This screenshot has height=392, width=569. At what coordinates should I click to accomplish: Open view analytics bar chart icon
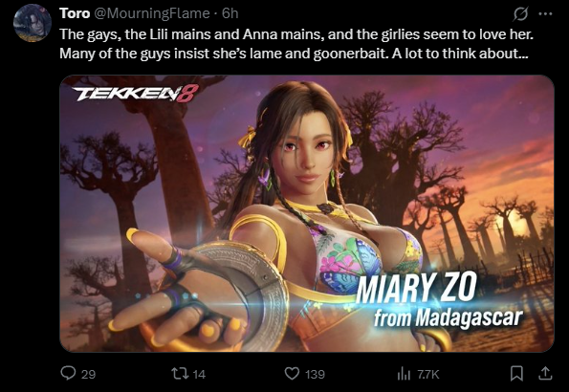(x=404, y=374)
